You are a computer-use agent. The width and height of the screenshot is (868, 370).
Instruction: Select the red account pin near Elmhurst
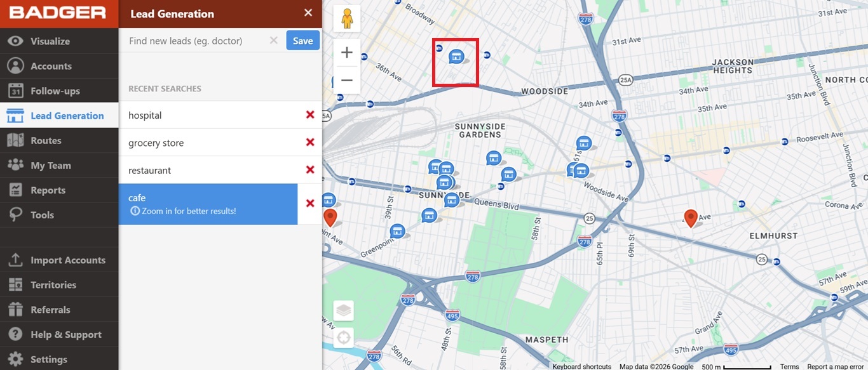point(690,218)
